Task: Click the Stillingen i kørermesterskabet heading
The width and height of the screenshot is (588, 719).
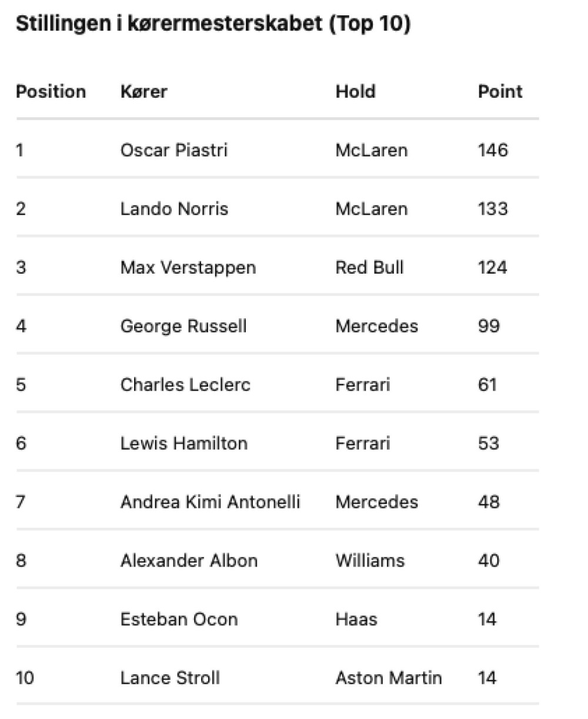Action: (x=213, y=24)
